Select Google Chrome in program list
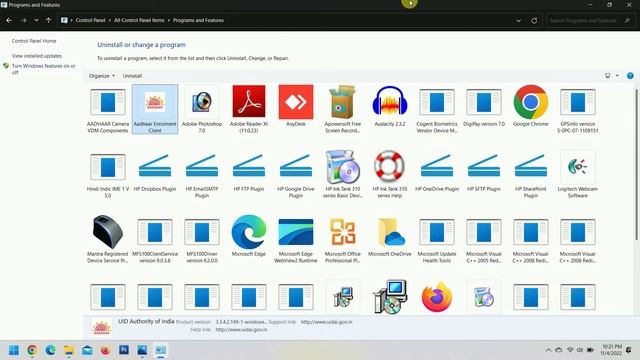The height and width of the screenshot is (360, 640). coord(531,106)
